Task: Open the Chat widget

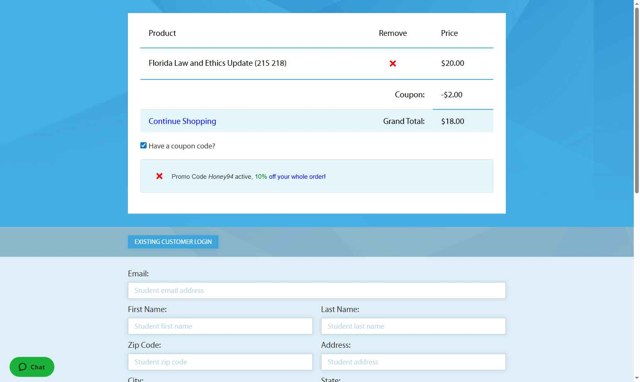Action: click(32, 367)
